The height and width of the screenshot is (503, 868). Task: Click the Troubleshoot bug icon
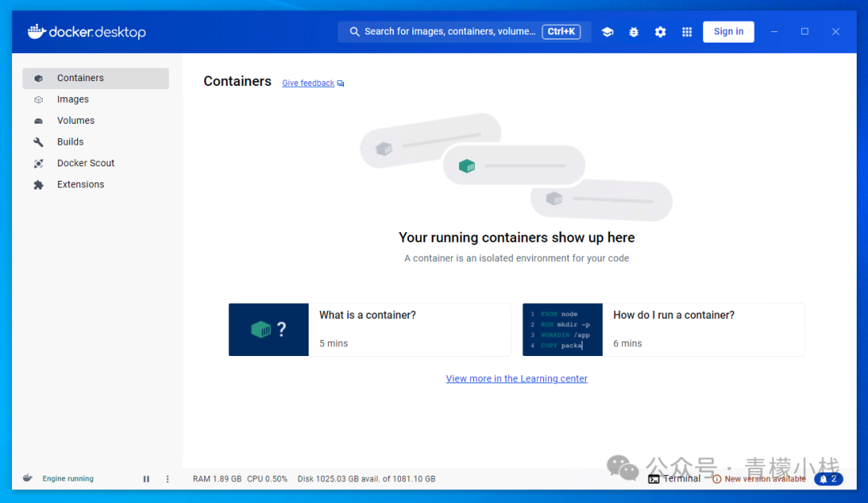tap(634, 32)
